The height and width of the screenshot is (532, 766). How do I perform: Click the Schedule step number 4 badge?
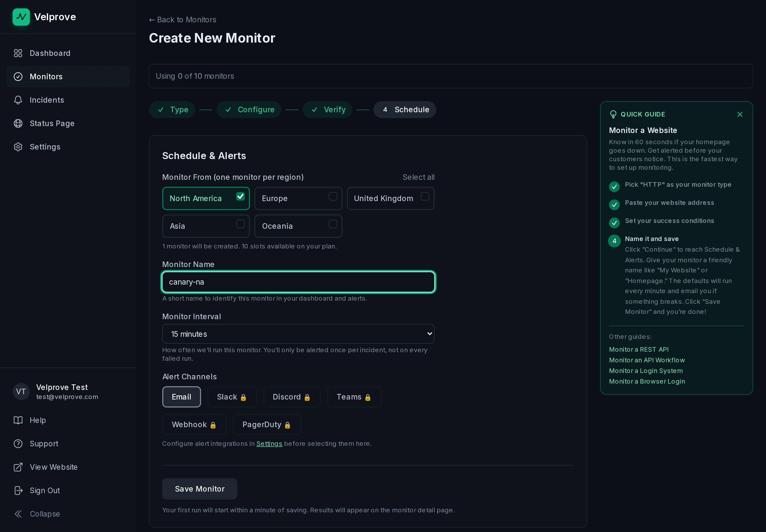pyautogui.click(x=385, y=110)
